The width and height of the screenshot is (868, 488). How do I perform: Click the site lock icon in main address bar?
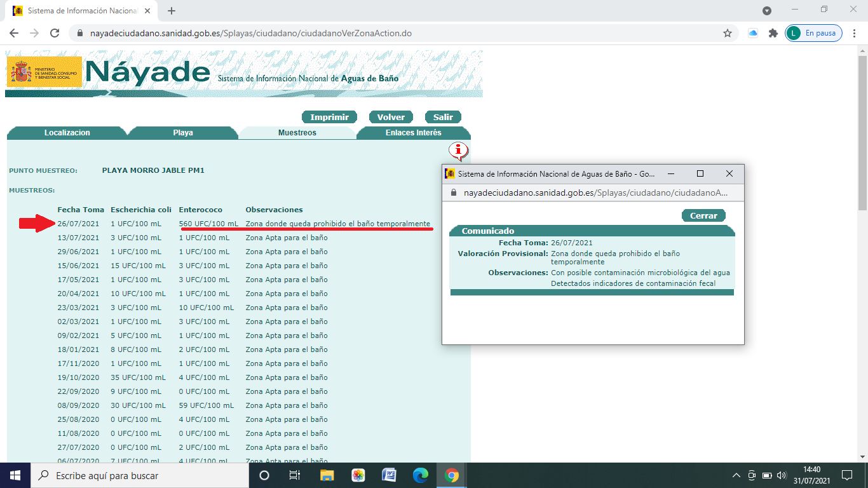point(80,33)
